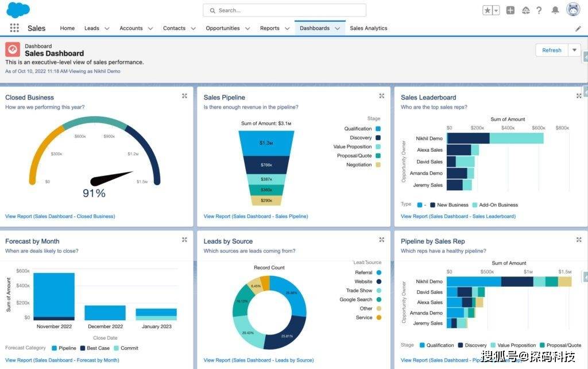This screenshot has height=369, width=588.
Task: Open the Leads tab
Action: [92, 28]
